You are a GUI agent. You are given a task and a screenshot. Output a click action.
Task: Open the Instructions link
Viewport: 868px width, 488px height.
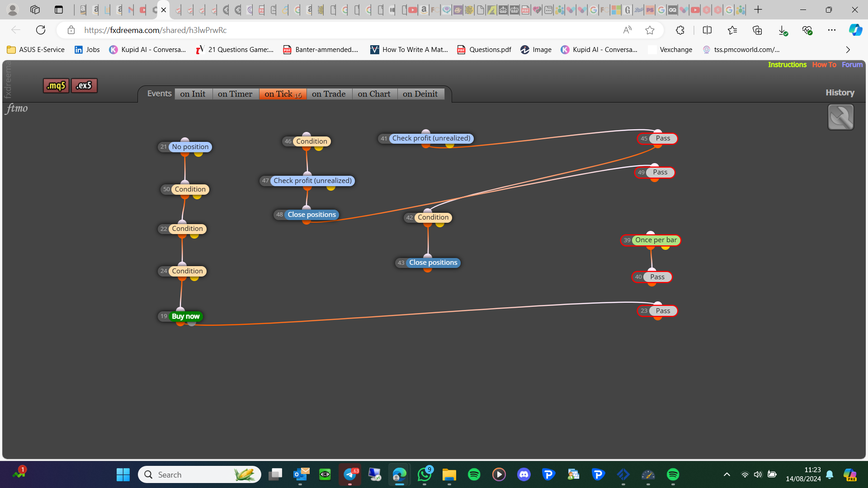pyautogui.click(x=787, y=65)
